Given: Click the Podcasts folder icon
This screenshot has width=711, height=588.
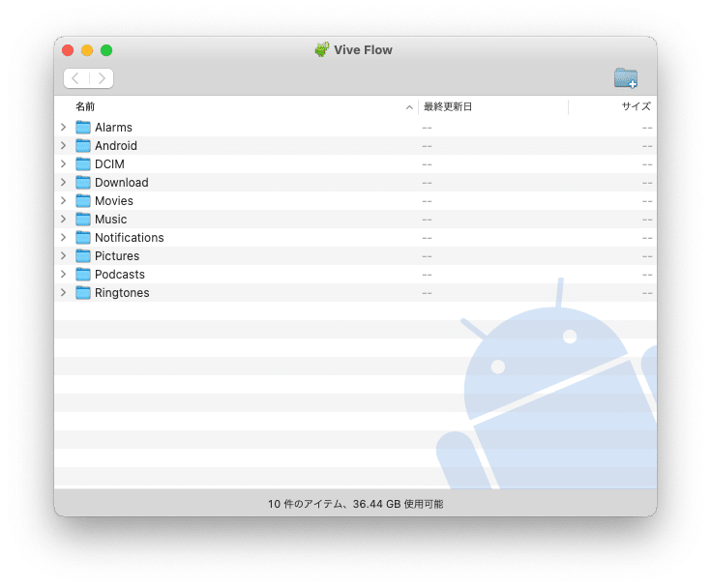Looking at the screenshot, I should (83, 275).
